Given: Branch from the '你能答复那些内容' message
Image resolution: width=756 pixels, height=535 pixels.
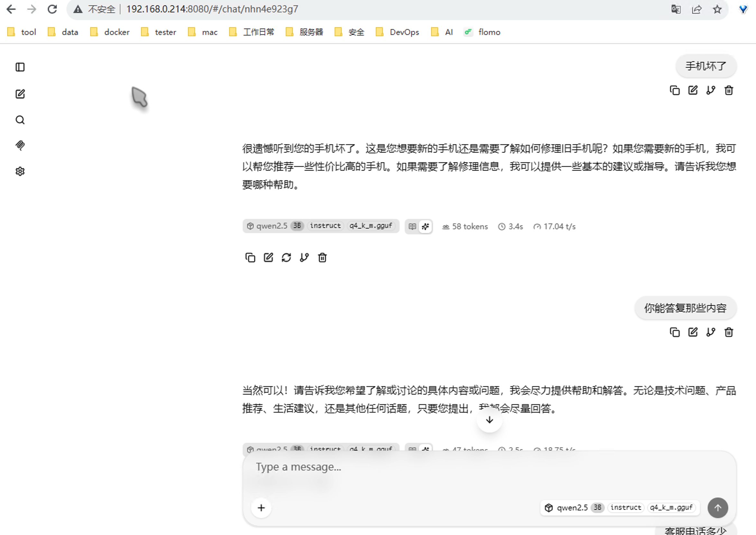Looking at the screenshot, I should pos(711,333).
